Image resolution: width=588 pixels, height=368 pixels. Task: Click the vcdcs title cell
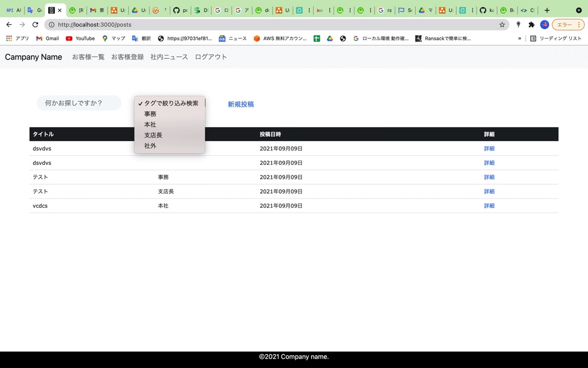(40, 206)
